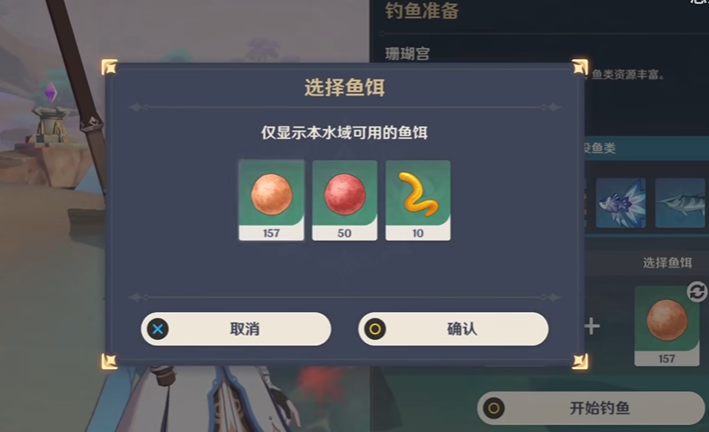Click the circle icon on 开始钓鱼
709x432 pixels.
[494, 408]
